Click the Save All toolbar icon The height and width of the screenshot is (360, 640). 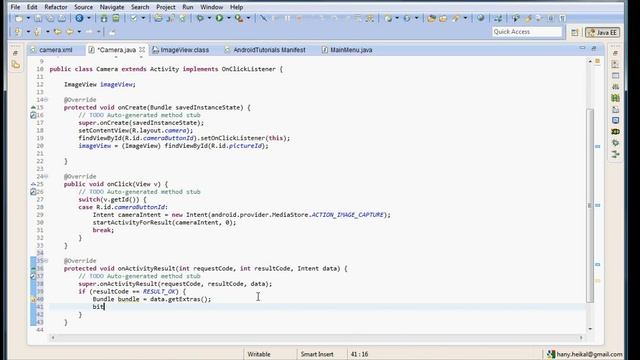[x=50, y=18]
